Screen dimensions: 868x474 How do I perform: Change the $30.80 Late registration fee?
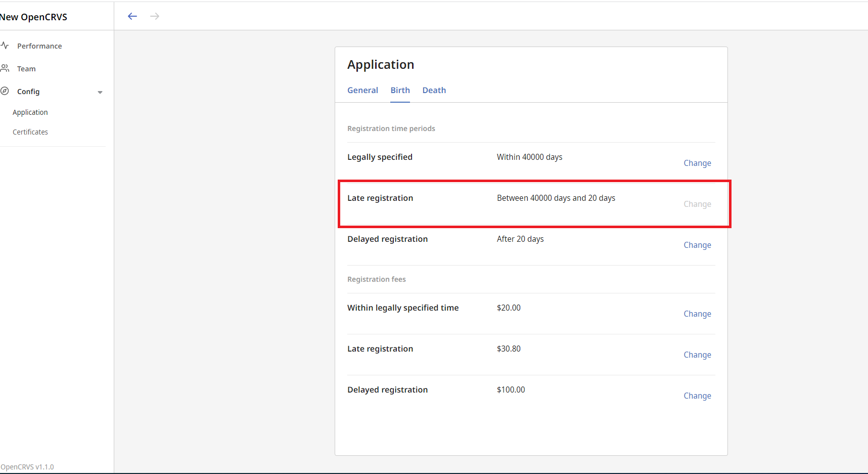pyautogui.click(x=697, y=355)
